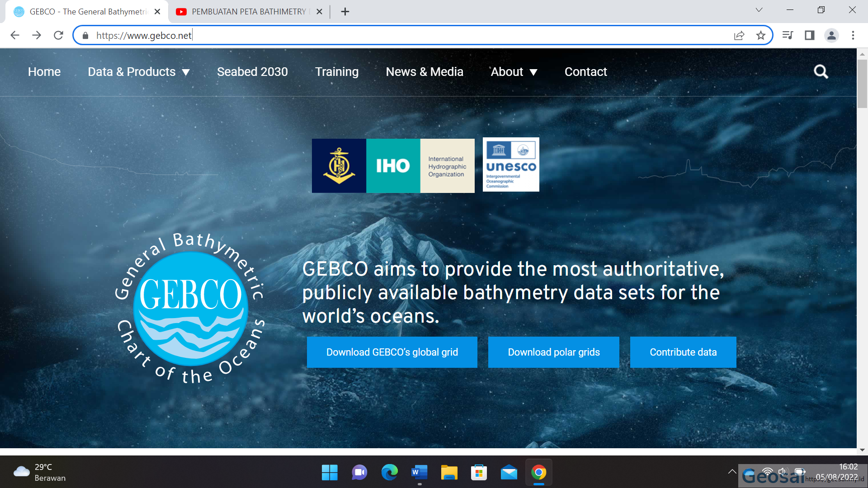Open Mail app from taskbar
Screen dimensions: 868x488
(x=509, y=473)
